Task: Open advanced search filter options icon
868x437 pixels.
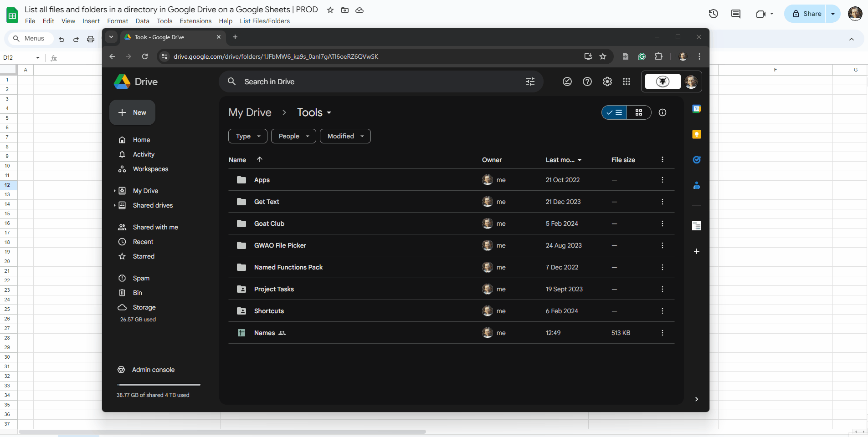Action: [x=530, y=81]
